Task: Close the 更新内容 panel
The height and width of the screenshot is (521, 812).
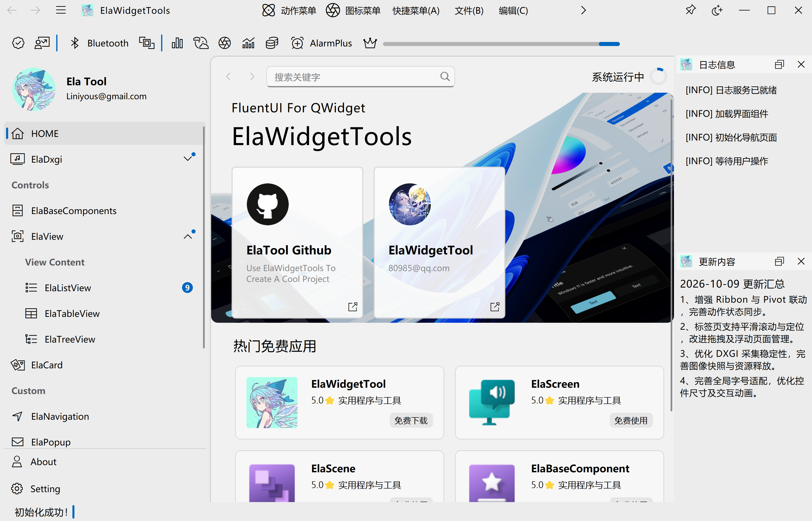Action: [x=801, y=261]
